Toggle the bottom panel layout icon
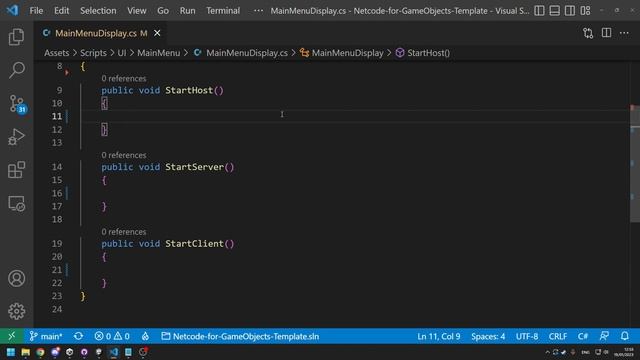640x360 pixels. 554,11
